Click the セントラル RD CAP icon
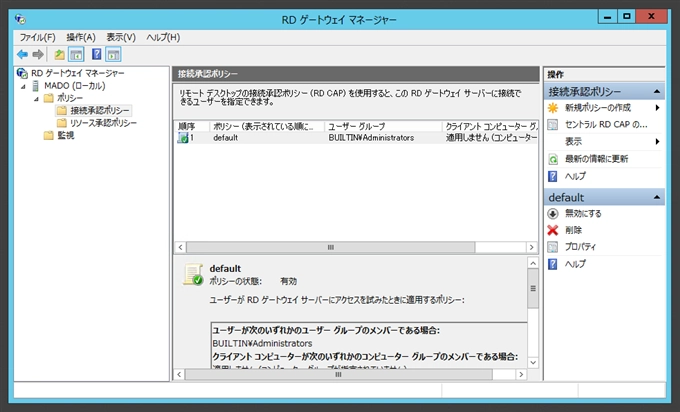This screenshot has width=680, height=412. (553, 125)
